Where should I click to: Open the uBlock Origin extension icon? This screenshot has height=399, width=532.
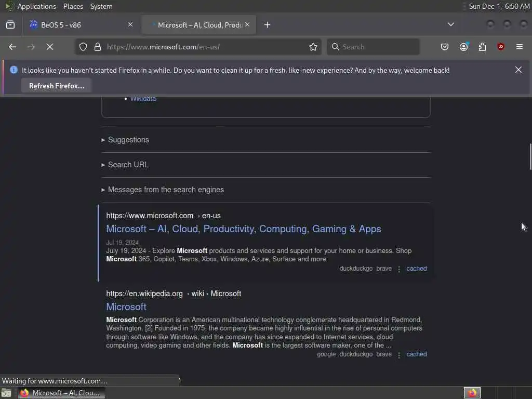click(x=501, y=47)
